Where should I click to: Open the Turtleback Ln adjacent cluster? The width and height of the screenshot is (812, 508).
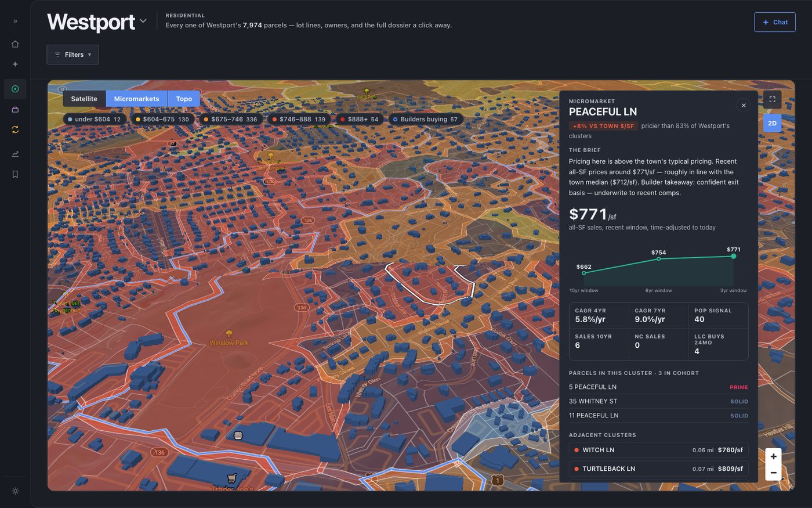click(658, 469)
